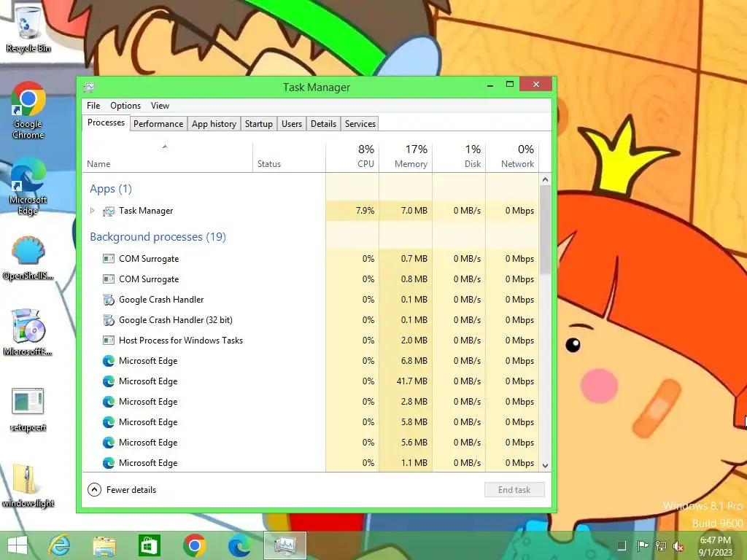Click the Host Process for Windows Tasks icon
Screen dimensions: 747x560
click(109, 341)
